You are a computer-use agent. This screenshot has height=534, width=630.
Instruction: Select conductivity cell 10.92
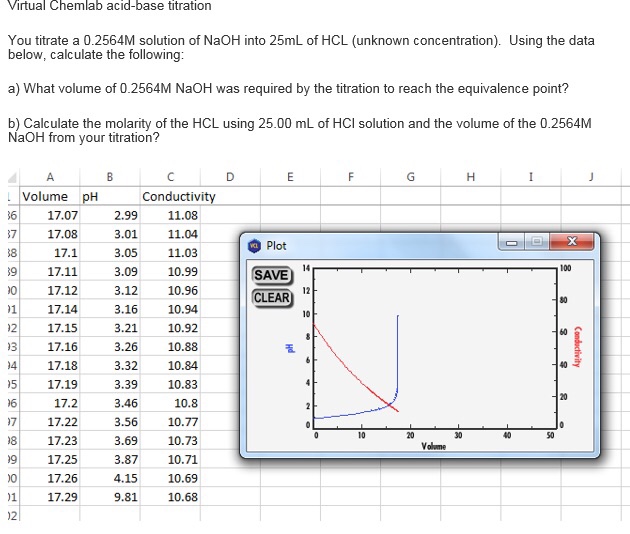[170, 328]
